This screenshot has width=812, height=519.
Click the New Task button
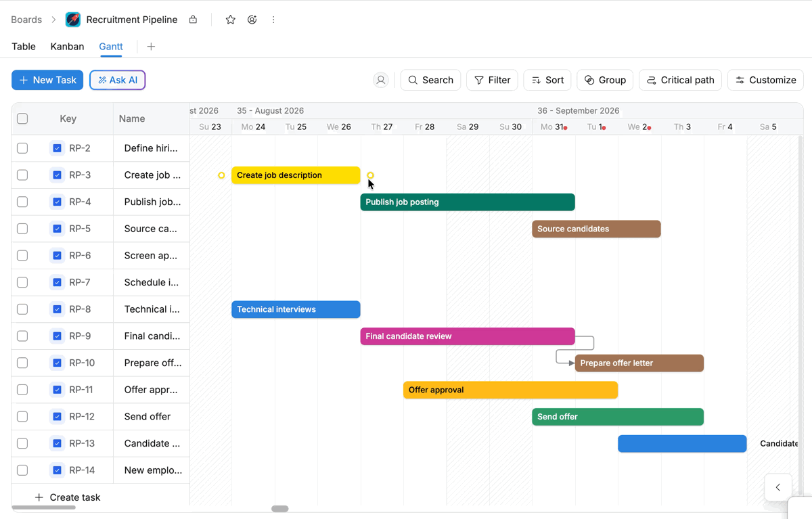pyautogui.click(x=47, y=80)
